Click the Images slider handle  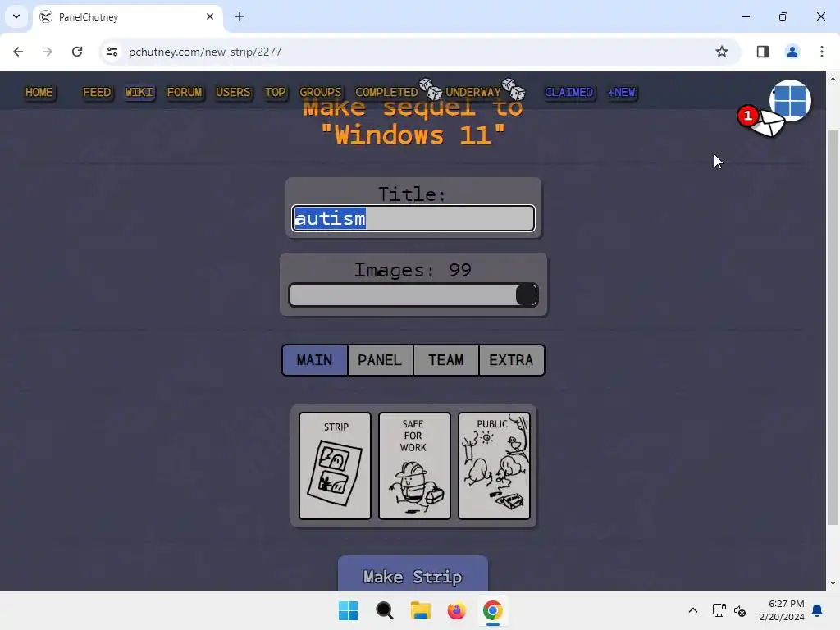[527, 295]
